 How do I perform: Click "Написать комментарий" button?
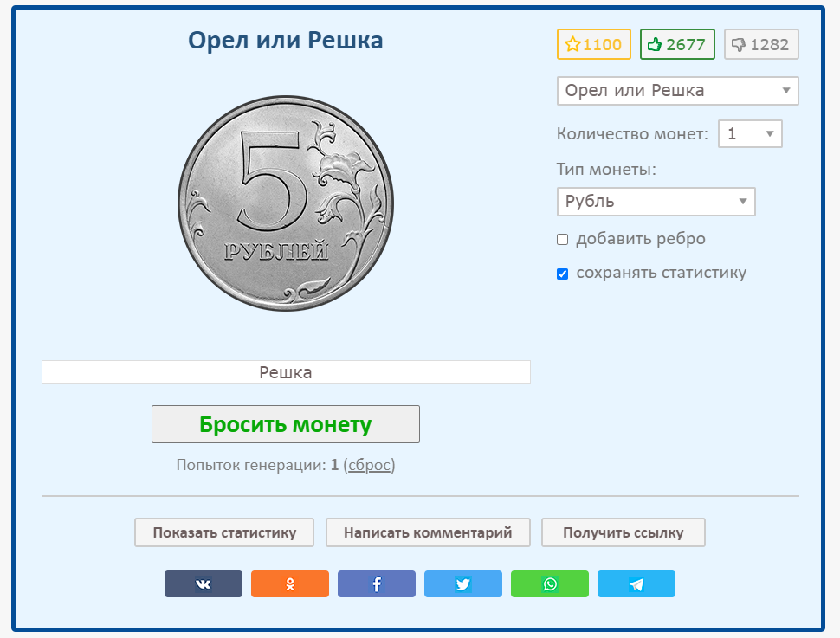(x=428, y=532)
